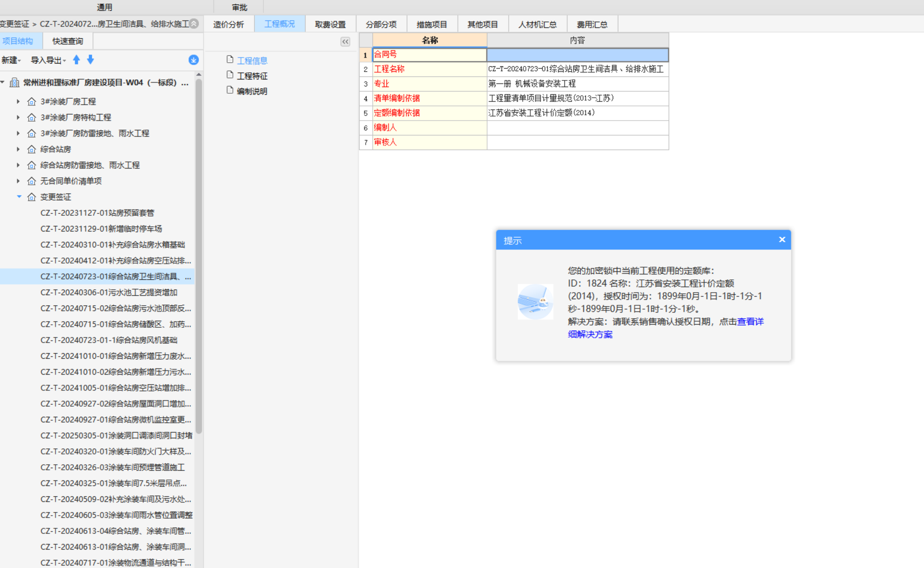Collapse the root project 常州进和理标准厂房建设项目
Viewport: 924px width, 568px height.
(3, 82)
